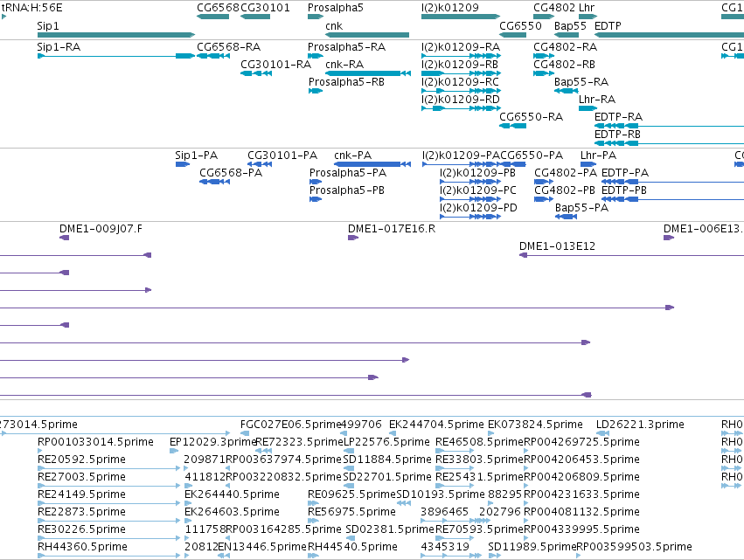Select the cnk gene bar
The height and width of the screenshot is (560, 744).
[x=367, y=35]
